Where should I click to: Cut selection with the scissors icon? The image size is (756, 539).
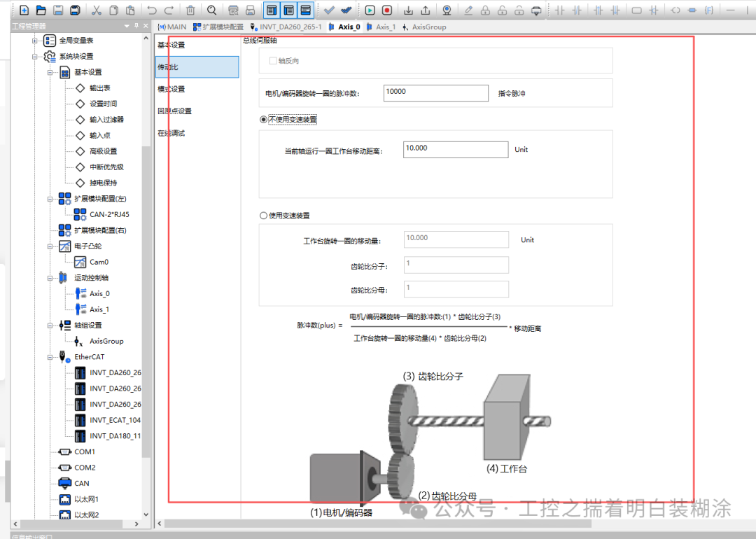97,10
